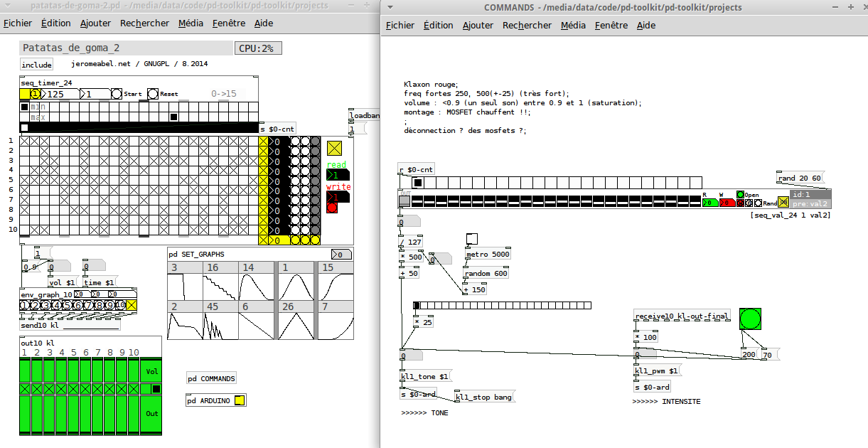868x448 pixels.
Task: Toggle the yellow box in pd ARDUINO
Action: coord(240,400)
